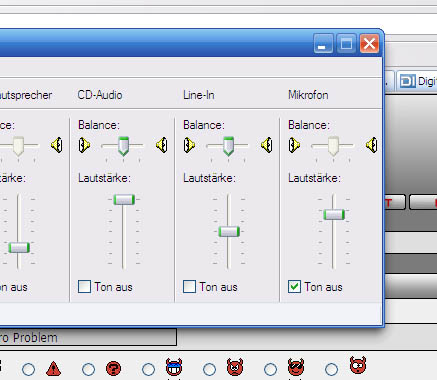Image resolution: width=437 pixels, height=380 pixels.
Task: Click the red question mark smiley icon
Action: 113,369
